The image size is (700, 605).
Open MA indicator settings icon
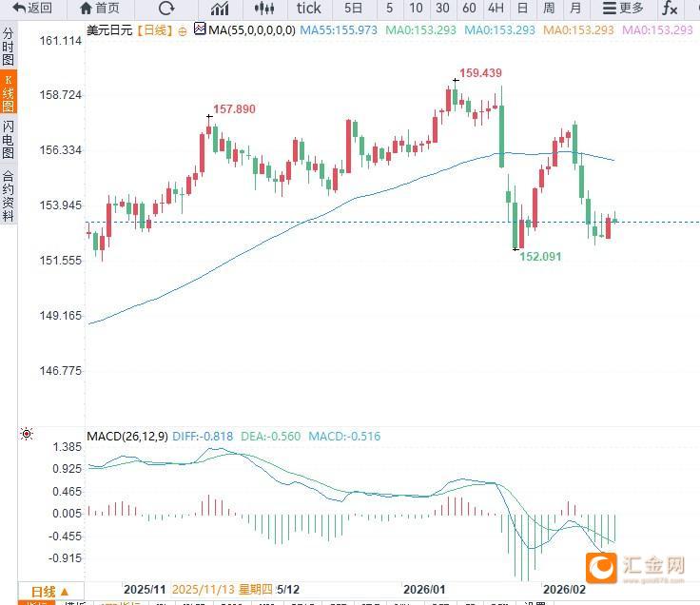coord(200,29)
